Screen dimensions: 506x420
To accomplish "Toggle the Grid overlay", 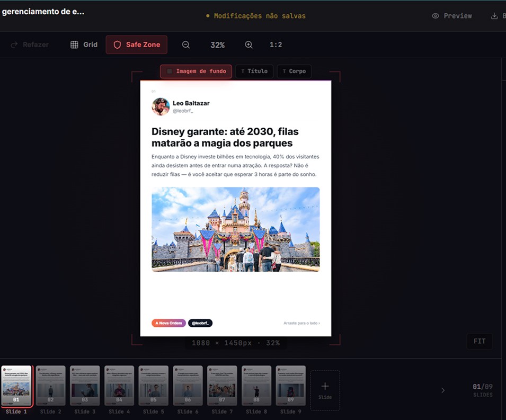I will [84, 44].
